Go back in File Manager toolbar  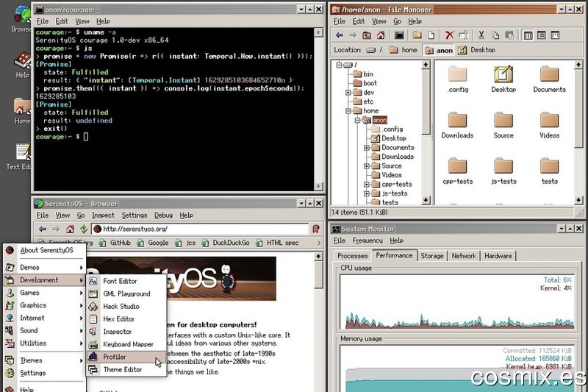340,35
